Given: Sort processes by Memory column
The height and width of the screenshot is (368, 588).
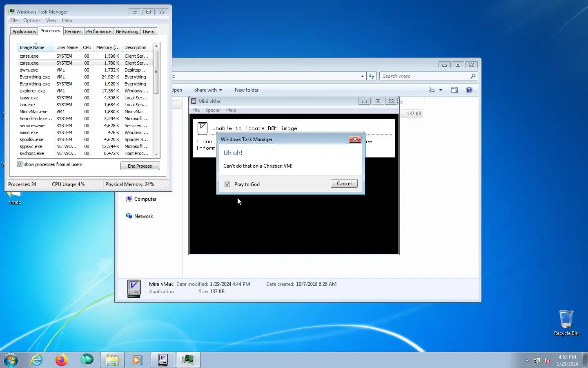Looking at the screenshot, I should click(108, 47).
